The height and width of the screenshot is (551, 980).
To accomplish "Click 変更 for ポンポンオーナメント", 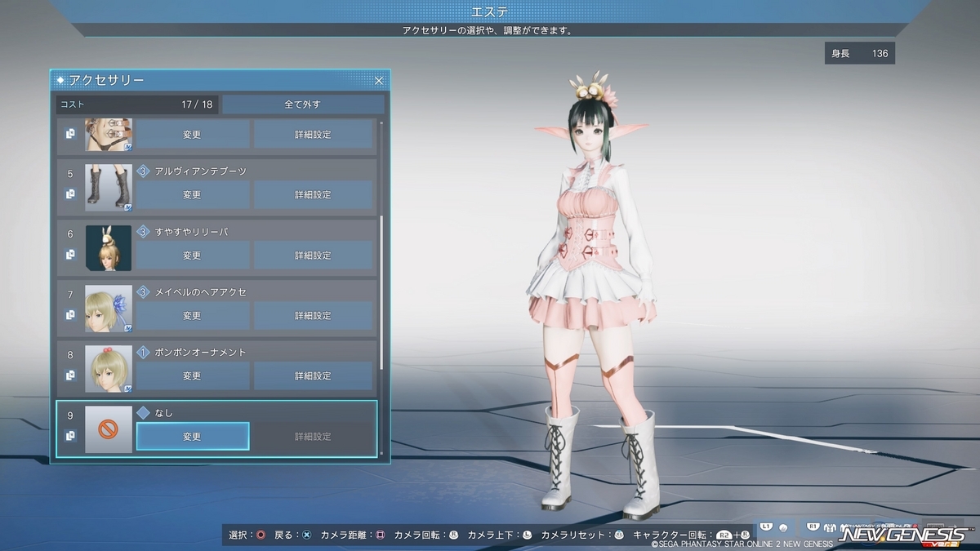I will [x=192, y=376].
